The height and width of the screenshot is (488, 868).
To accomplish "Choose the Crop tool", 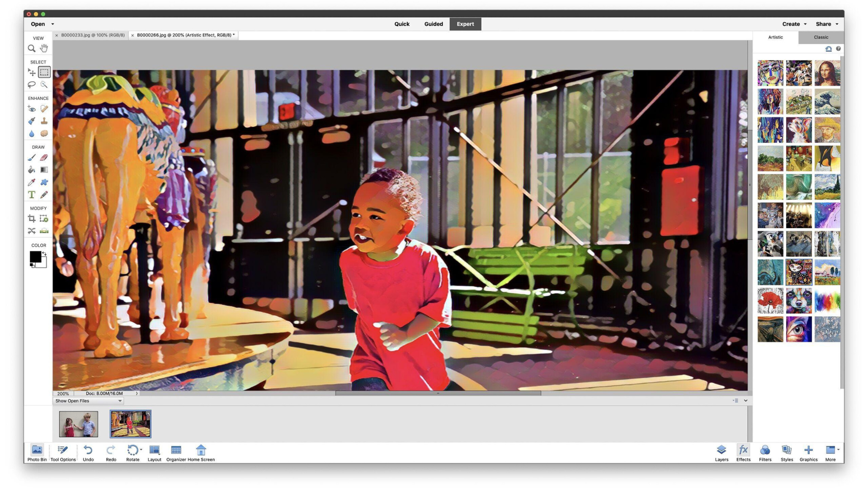I will (32, 219).
